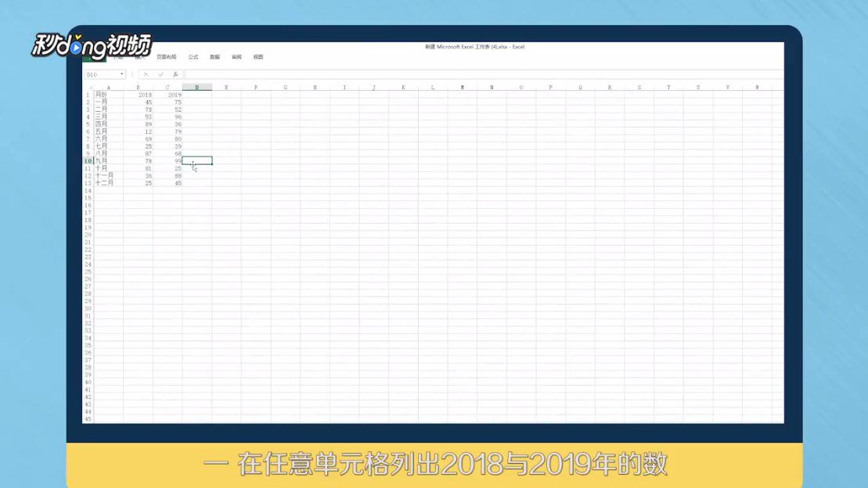Viewport: 868px width, 488px height.
Task: Open the 页面布局 ribbon tab
Action: (166, 57)
